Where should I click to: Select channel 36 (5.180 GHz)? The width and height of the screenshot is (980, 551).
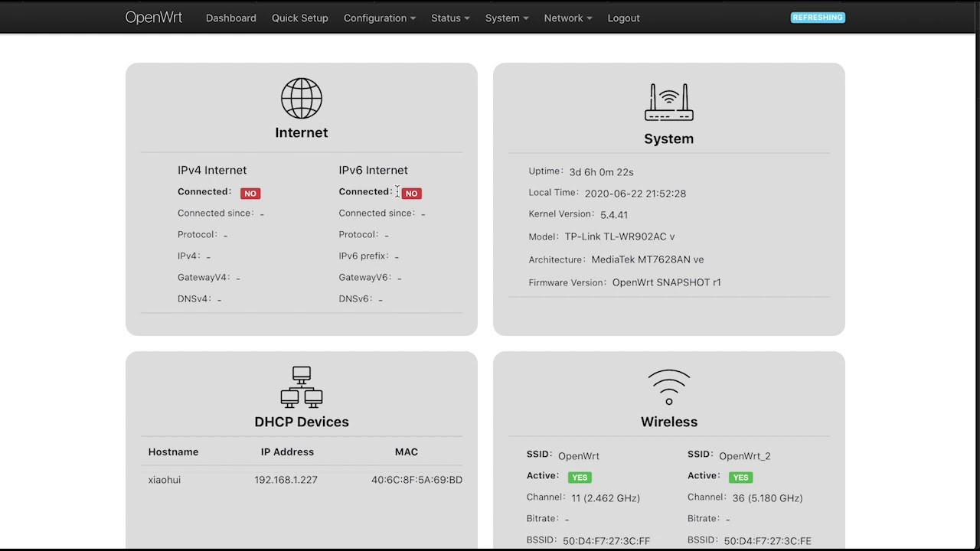(x=767, y=498)
